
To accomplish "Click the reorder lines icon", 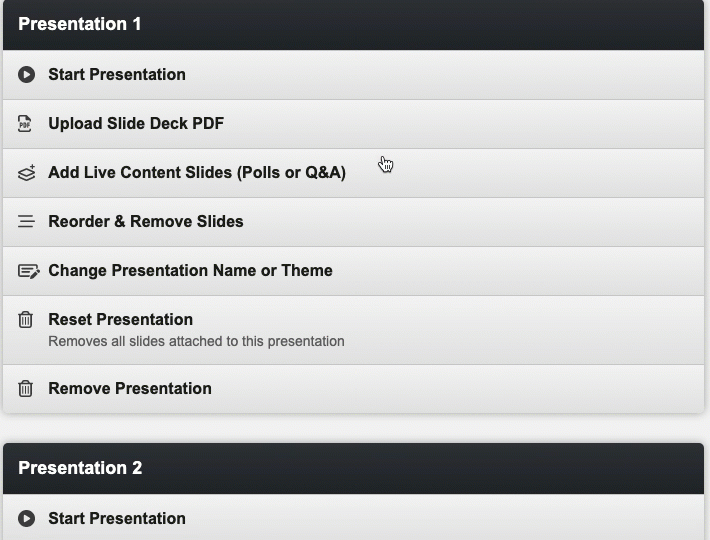I will 27,222.
